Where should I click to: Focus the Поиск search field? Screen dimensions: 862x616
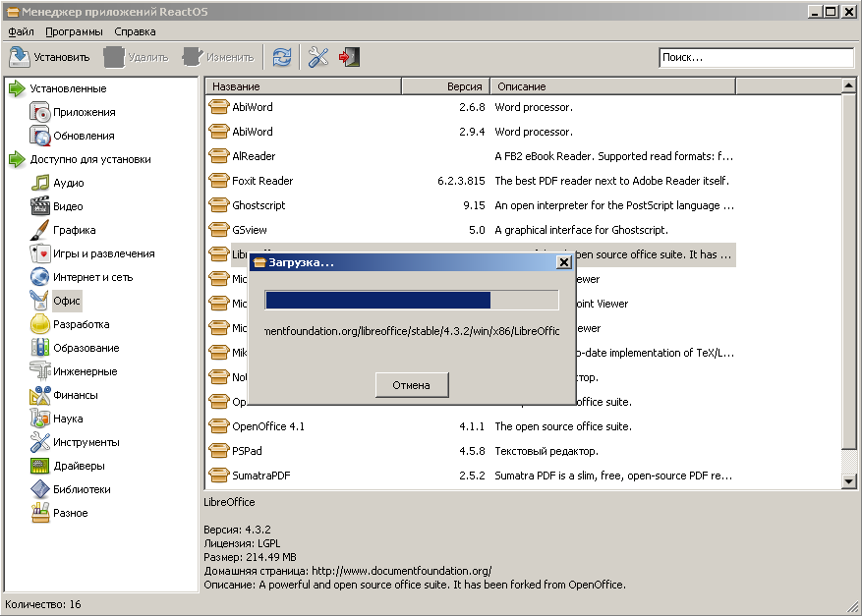tap(756, 58)
